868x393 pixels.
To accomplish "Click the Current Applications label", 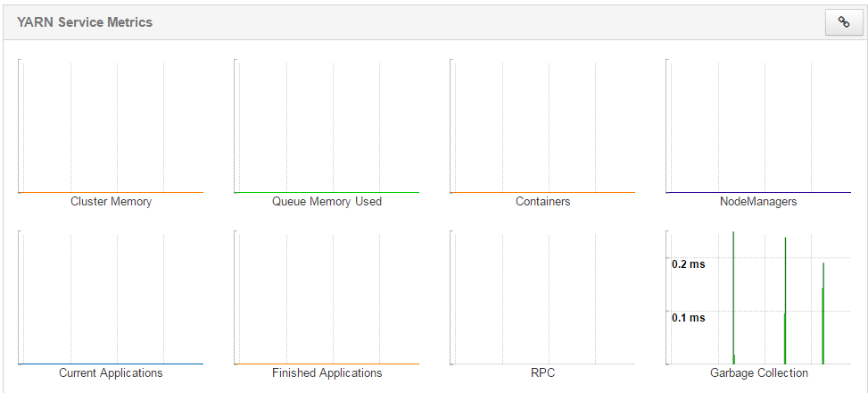I will (111, 373).
